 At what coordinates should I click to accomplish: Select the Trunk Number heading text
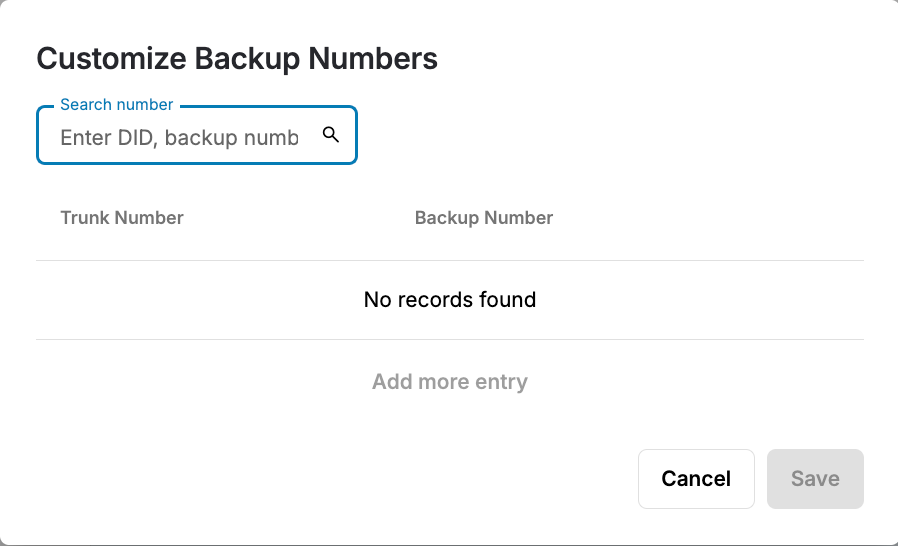click(122, 218)
